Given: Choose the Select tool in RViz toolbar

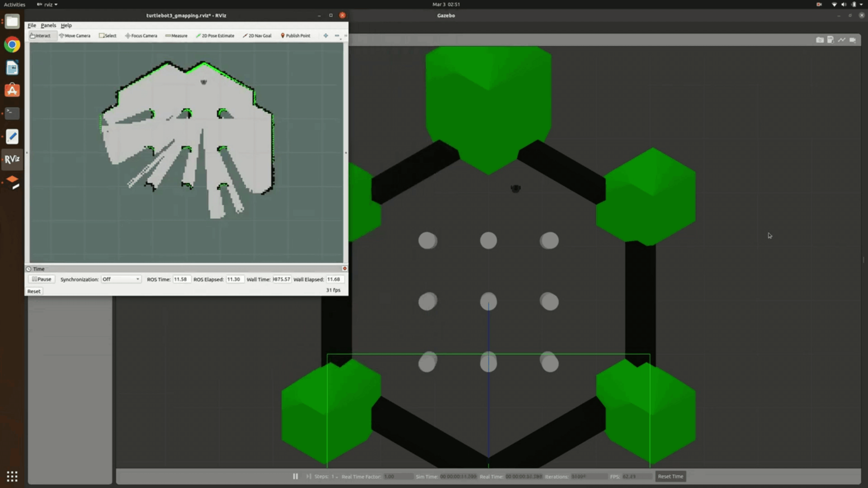Looking at the screenshot, I should point(108,36).
